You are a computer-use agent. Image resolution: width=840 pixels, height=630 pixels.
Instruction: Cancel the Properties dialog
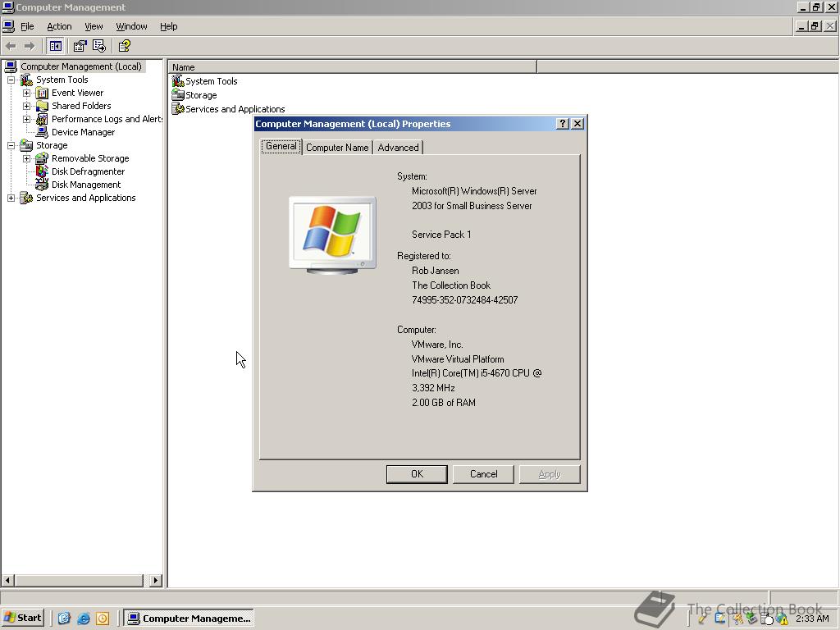[x=483, y=474]
